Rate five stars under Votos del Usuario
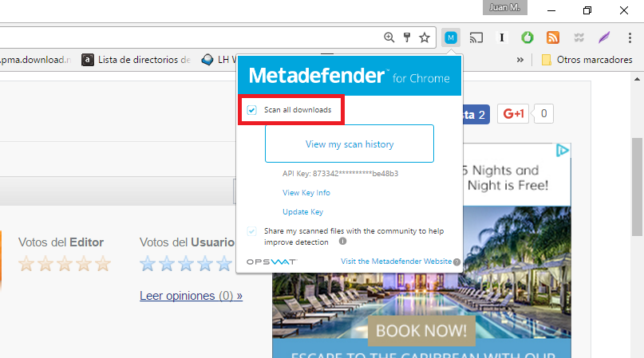The height and width of the screenshot is (358, 644). 224,264
